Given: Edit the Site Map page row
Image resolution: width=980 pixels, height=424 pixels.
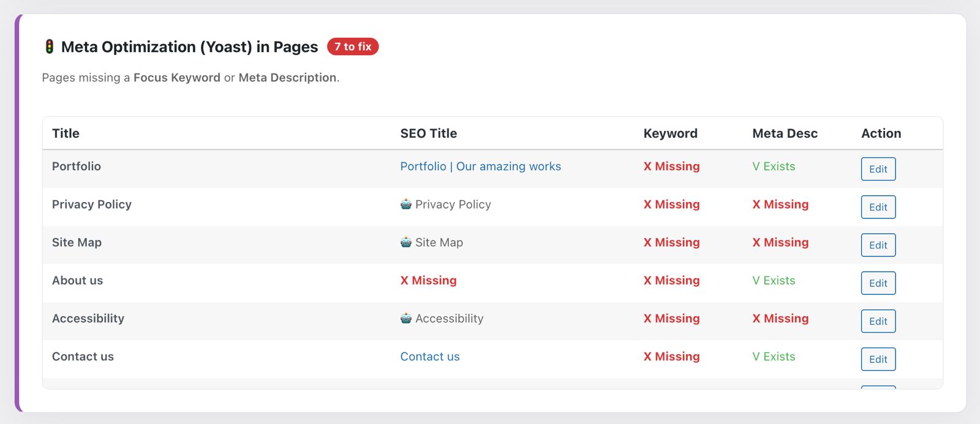Looking at the screenshot, I should [x=878, y=245].
